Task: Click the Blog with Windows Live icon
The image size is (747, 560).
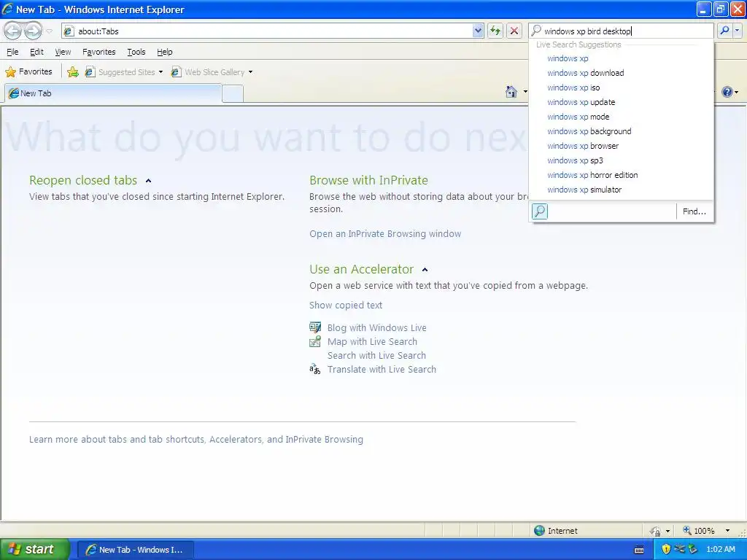Action: [315, 327]
